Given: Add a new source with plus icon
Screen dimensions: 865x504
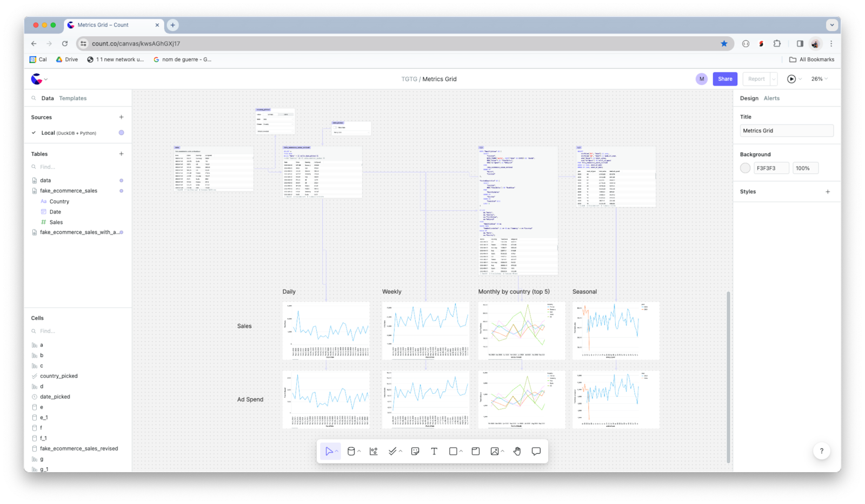Looking at the screenshot, I should [x=121, y=117].
